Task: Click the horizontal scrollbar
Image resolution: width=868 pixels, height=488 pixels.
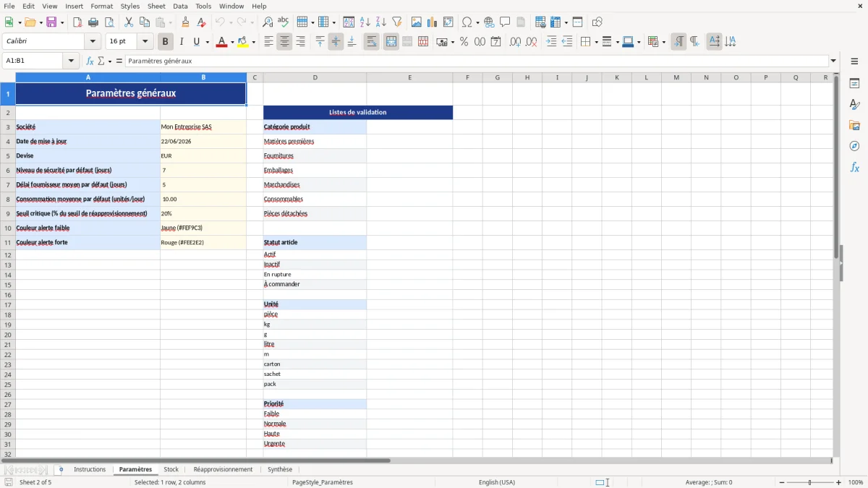Action: [195, 460]
